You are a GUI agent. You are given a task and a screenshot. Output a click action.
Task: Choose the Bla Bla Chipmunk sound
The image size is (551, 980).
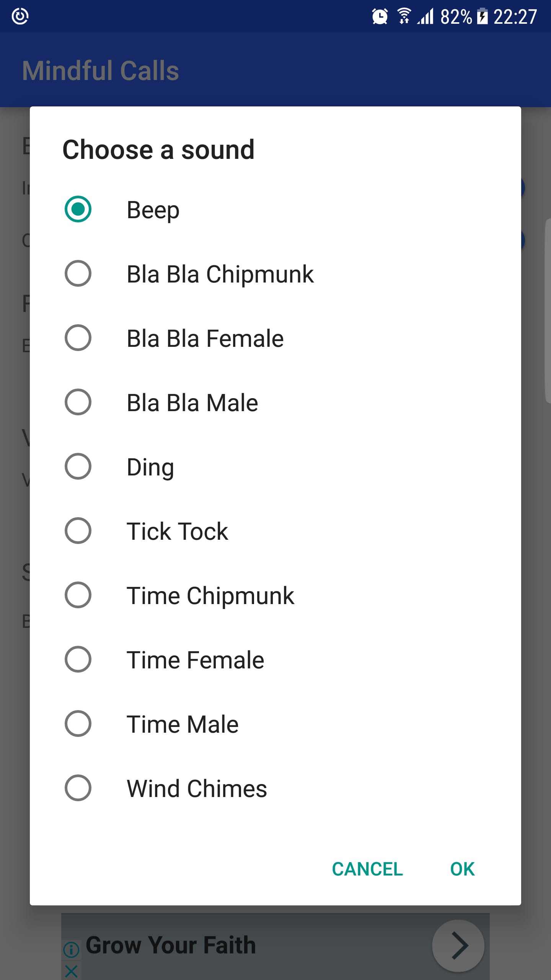pos(78,273)
